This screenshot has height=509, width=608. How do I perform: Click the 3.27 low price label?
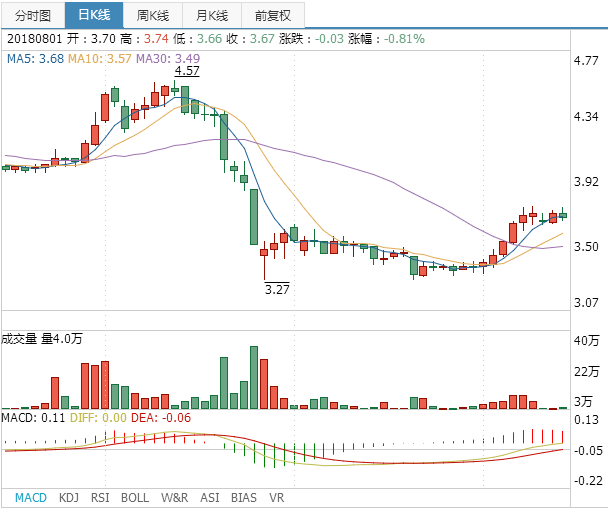point(277,289)
